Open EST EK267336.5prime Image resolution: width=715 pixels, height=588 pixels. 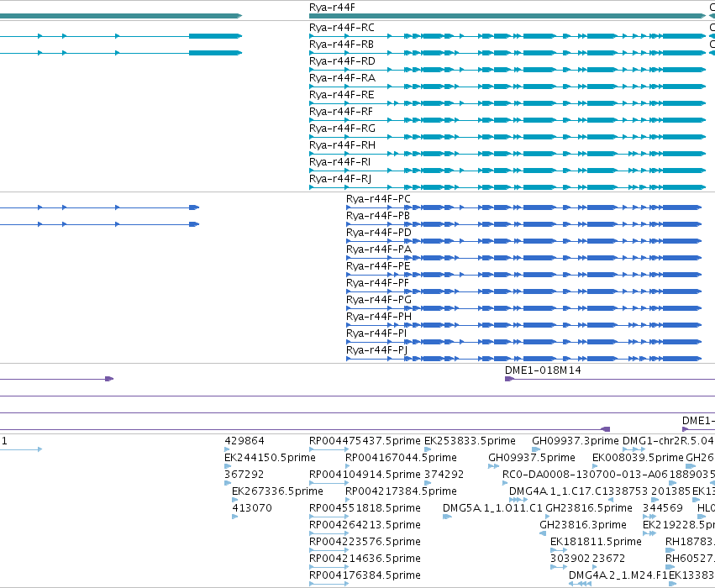point(277,492)
